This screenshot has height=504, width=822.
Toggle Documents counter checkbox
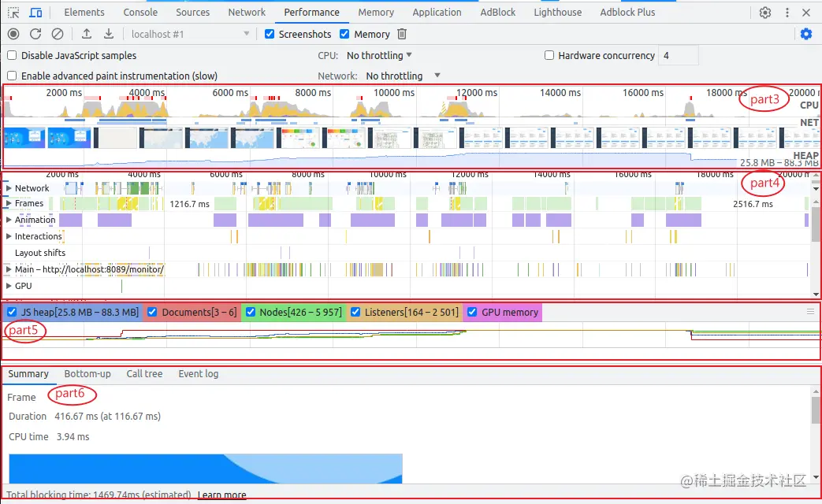(152, 313)
